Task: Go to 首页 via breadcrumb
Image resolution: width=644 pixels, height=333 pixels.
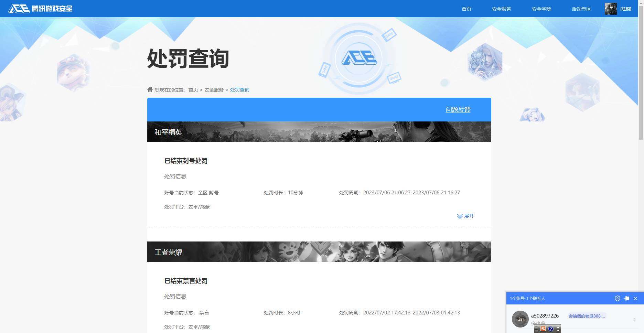Action: coord(193,90)
